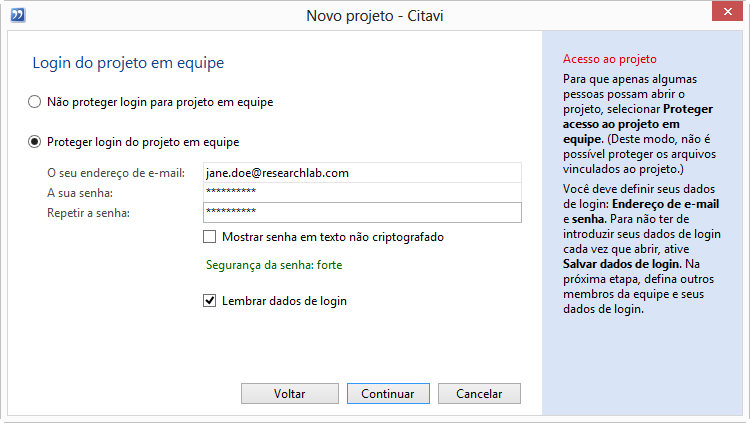Click the red 'Acesso ao projeto' help heading
Image resolution: width=750 pixels, height=423 pixels.
pos(609,59)
